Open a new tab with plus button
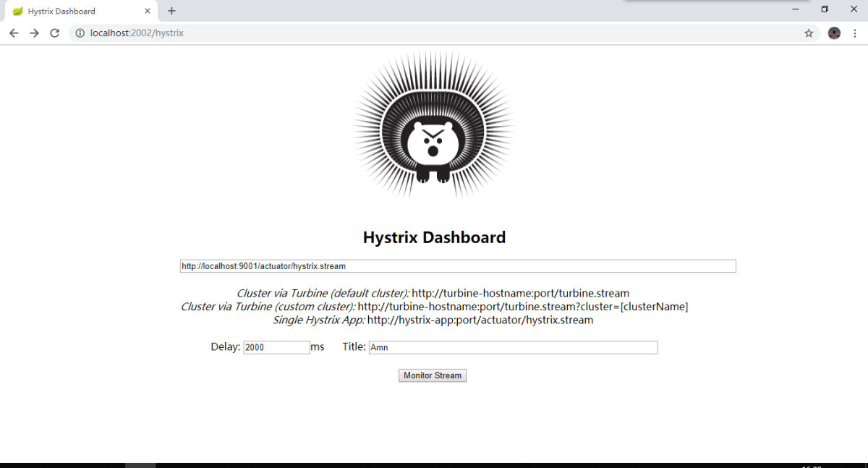868x468 pixels. click(171, 11)
